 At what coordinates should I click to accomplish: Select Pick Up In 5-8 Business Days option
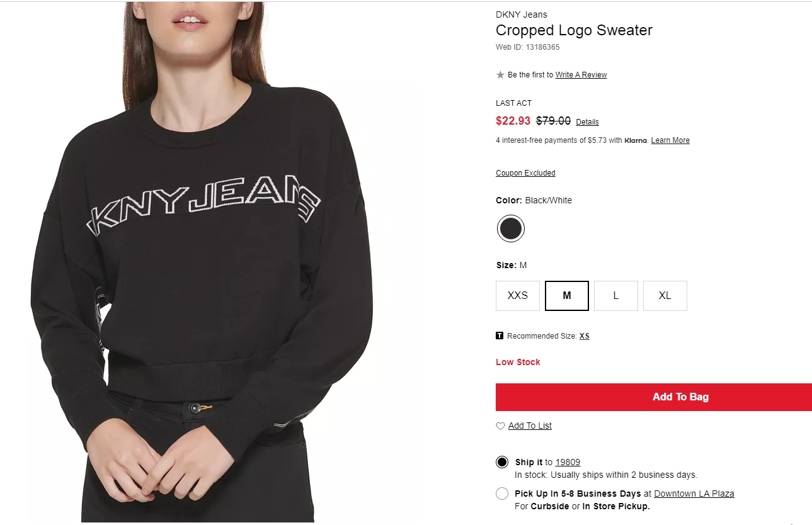(x=502, y=494)
